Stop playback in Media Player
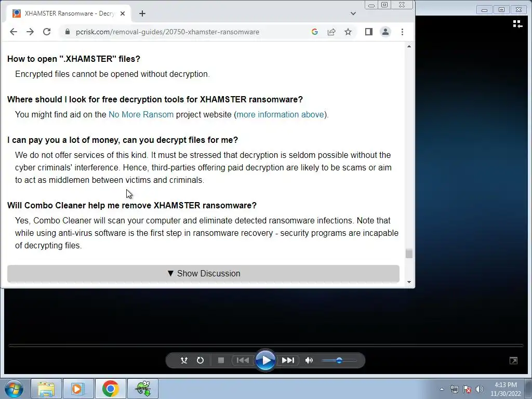Image resolution: width=532 pixels, height=399 pixels. coord(221,361)
